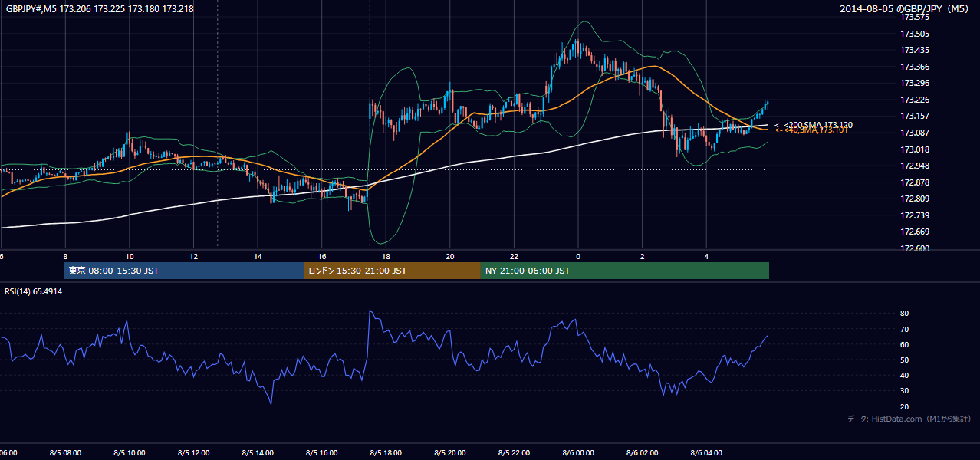Image resolution: width=980 pixels, height=460 pixels.
Task: Click the 80 level on RSI scale
Action: (x=904, y=314)
